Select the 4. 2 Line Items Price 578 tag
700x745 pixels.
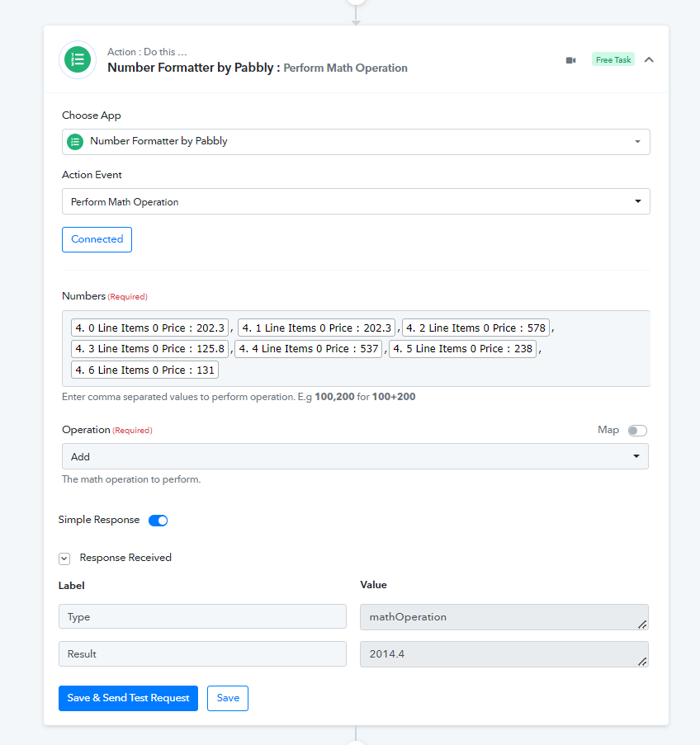475,328
